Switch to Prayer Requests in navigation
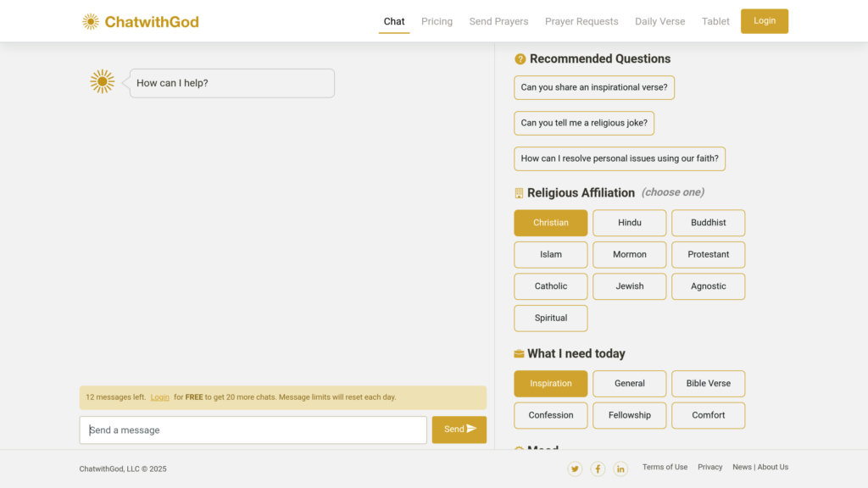Viewport: 868px width, 488px height. coord(581,21)
